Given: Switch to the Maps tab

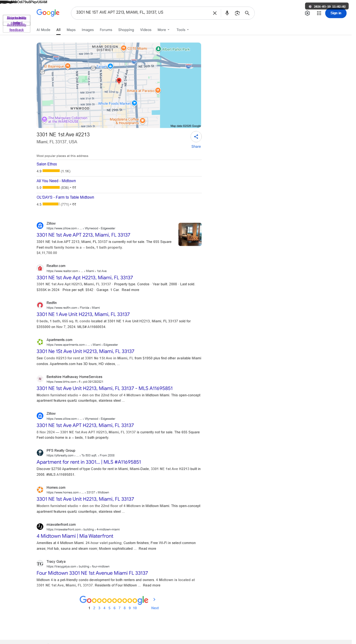Looking at the screenshot, I should click(71, 30).
